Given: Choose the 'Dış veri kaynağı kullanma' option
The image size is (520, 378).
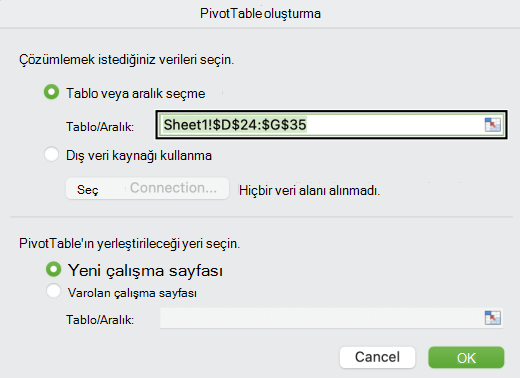Looking at the screenshot, I should pyautogui.click(x=52, y=155).
